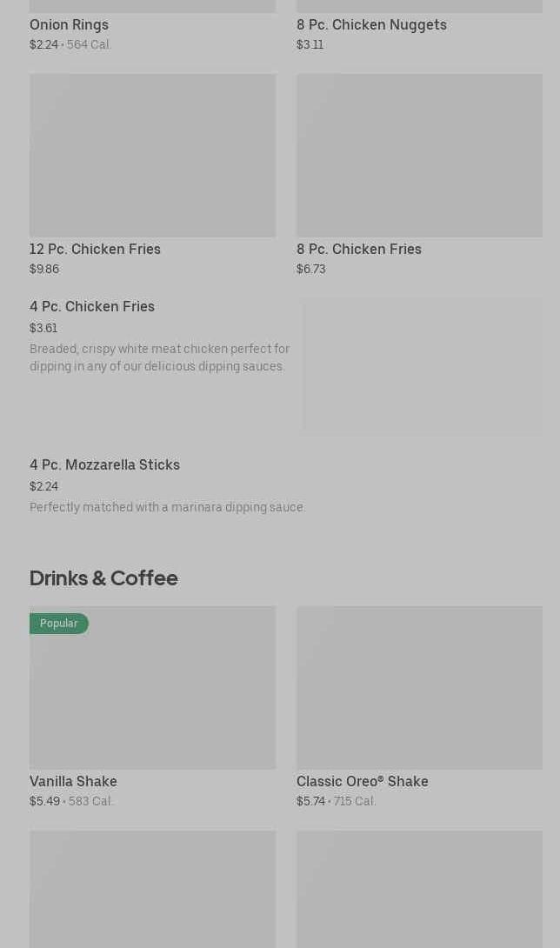
Task: Select 8 Pc. Chicken Nuggets item name
Action: pyautogui.click(x=371, y=24)
